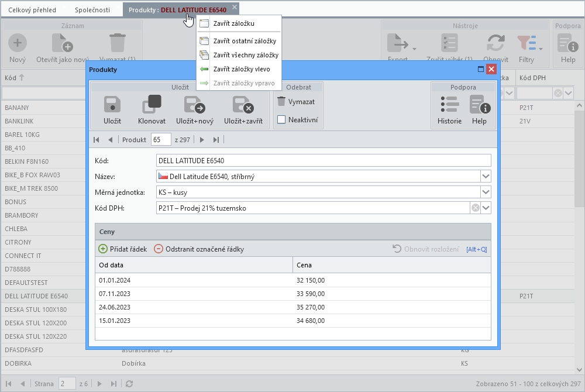Go to last page of grid
The image size is (585, 392).
(x=113, y=384)
